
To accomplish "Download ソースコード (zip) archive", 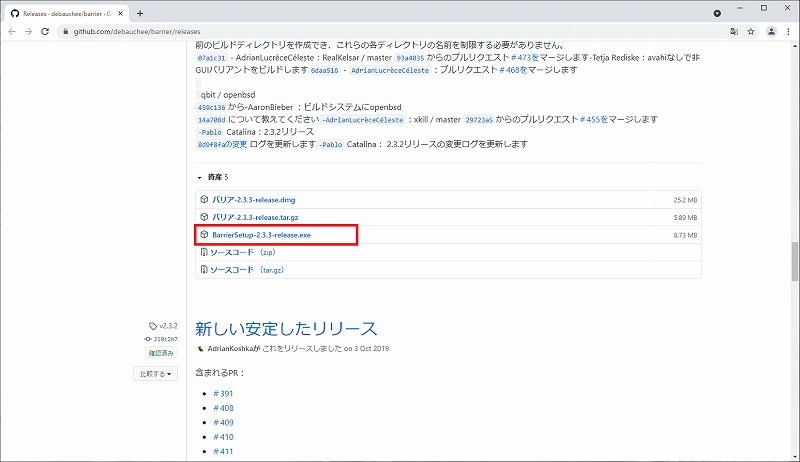I will coord(243,252).
